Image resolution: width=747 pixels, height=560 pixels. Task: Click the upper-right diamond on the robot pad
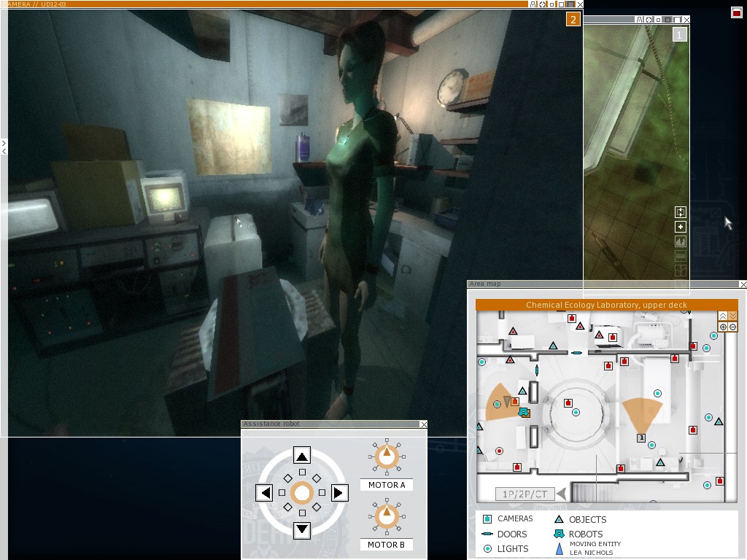click(x=317, y=478)
